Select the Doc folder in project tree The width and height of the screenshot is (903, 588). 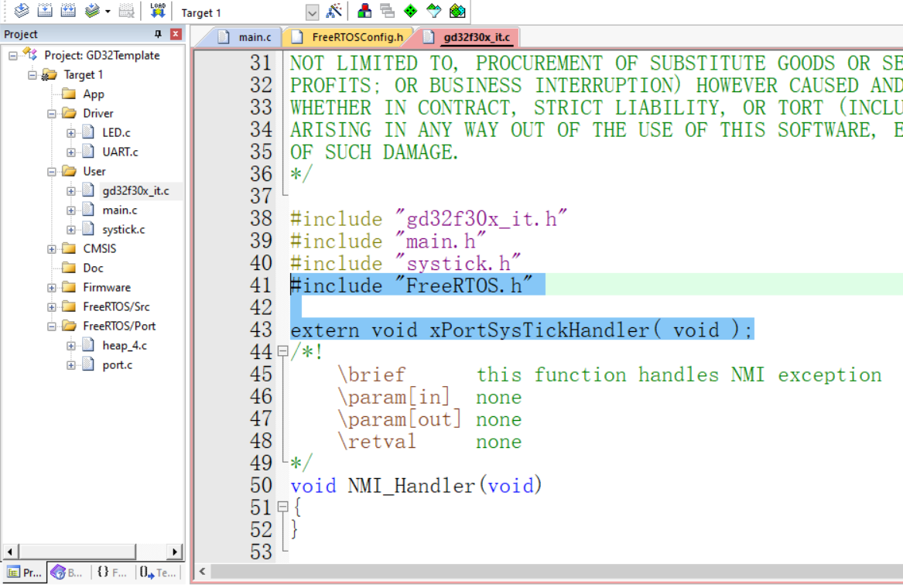pos(93,268)
